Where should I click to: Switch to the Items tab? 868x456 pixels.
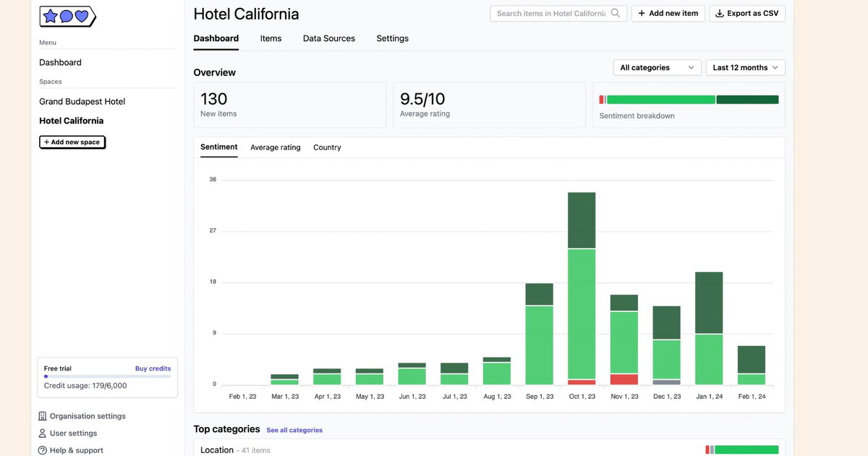tap(271, 38)
